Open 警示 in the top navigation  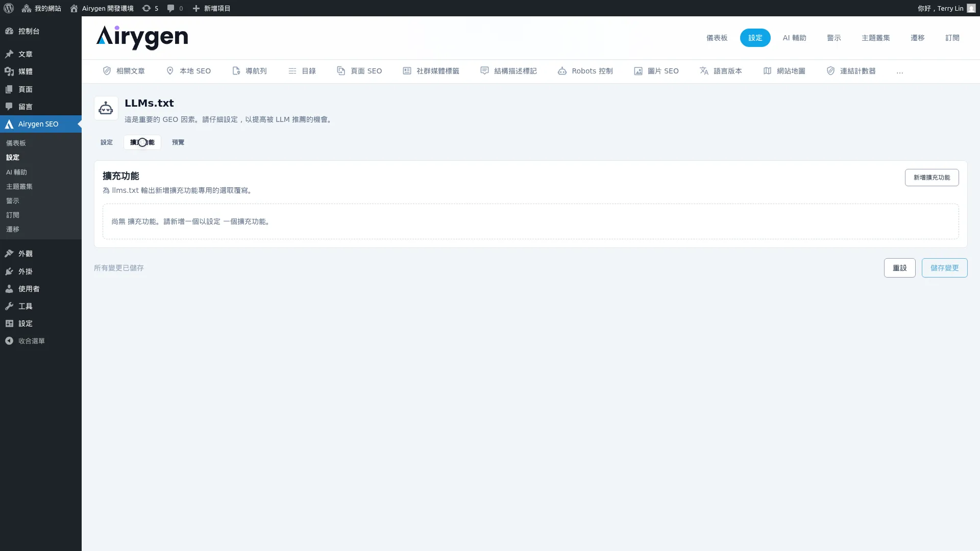click(x=834, y=38)
